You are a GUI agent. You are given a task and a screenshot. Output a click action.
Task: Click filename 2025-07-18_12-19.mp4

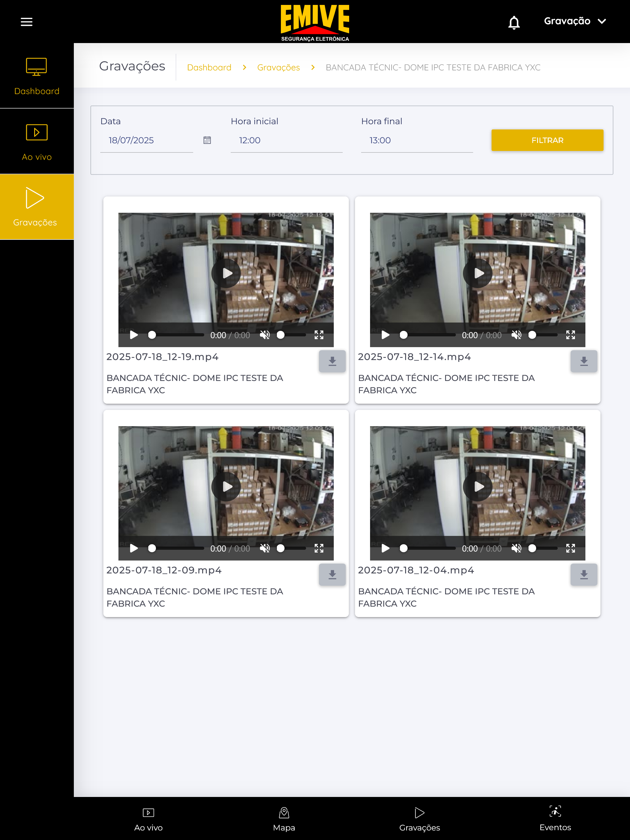[x=162, y=357]
